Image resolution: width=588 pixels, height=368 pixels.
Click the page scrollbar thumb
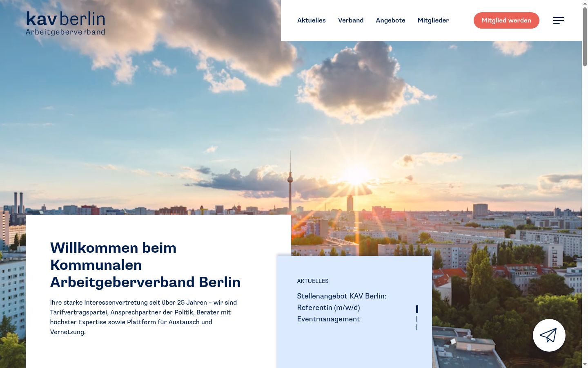(585, 37)
